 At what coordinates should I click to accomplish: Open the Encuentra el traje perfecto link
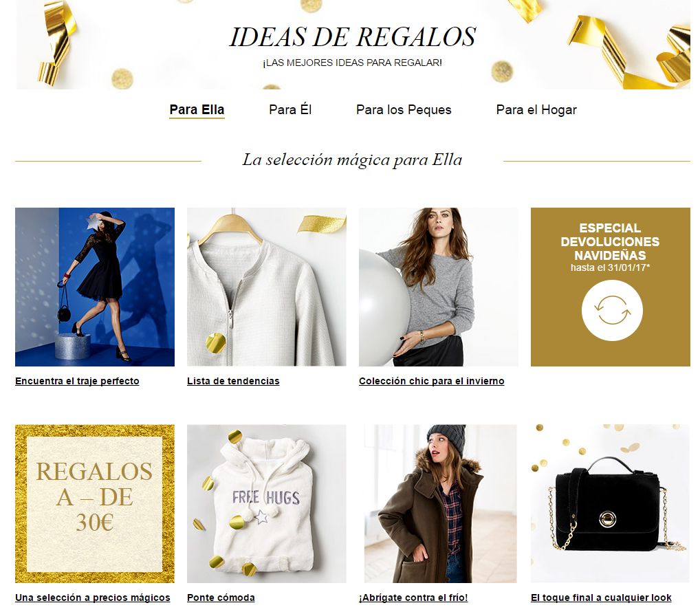77,381
